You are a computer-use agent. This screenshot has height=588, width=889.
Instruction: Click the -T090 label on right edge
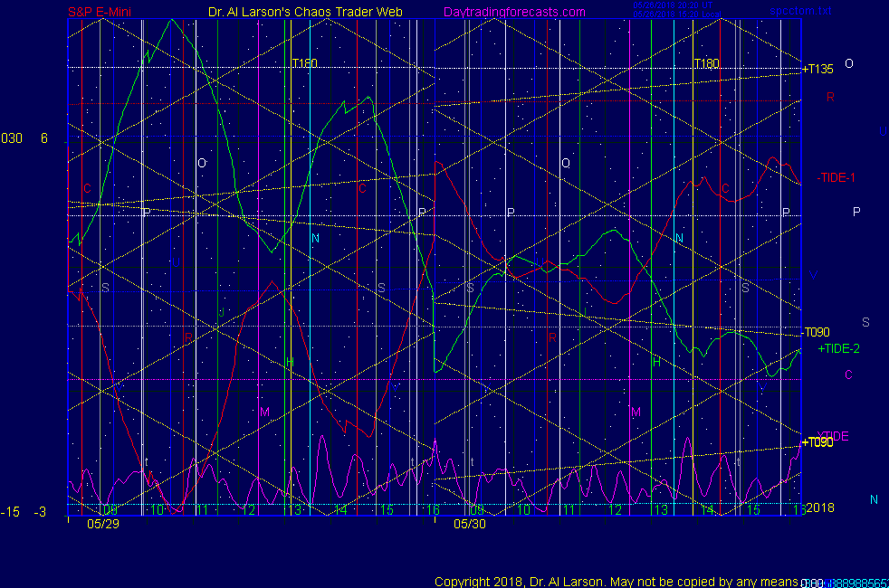pos(817,331)
